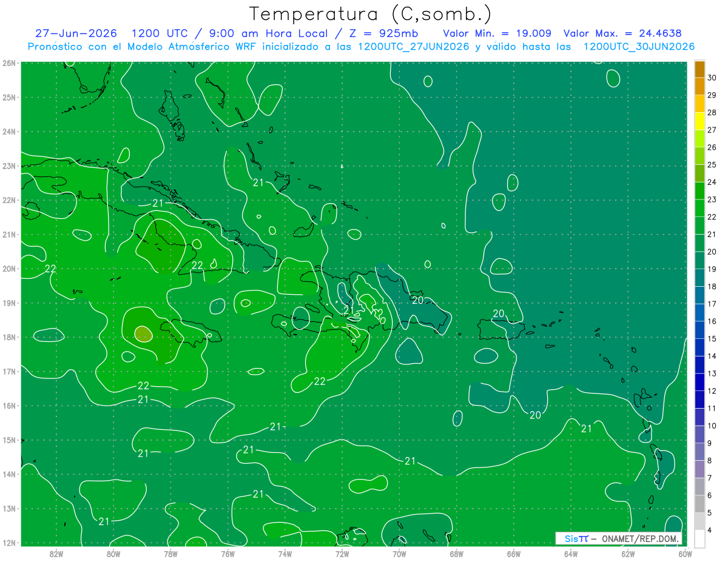This screenshot has height=562, width=728.
Task: Click the '28' colorbar scale label
Action: [712, 113]
